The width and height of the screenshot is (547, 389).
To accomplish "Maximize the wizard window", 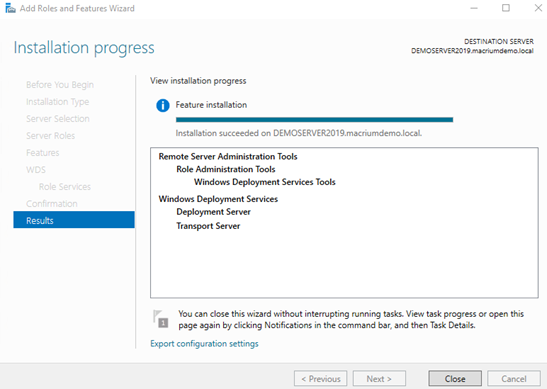I will 505,8.
